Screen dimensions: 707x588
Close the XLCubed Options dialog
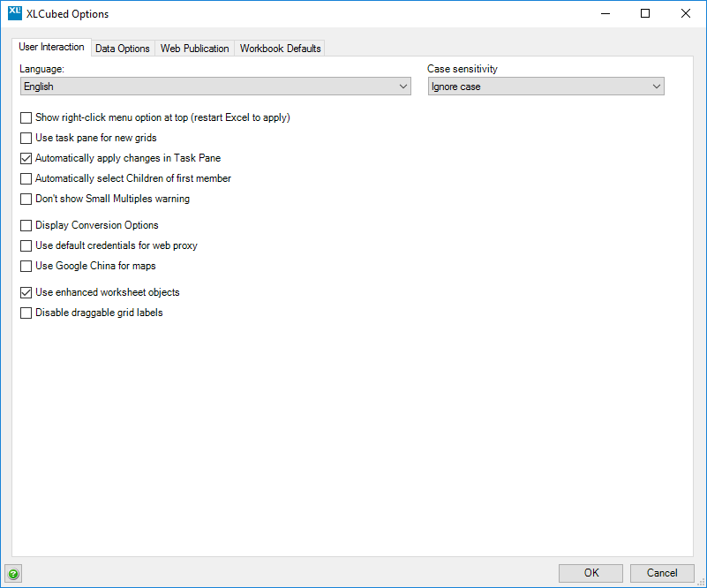coord(685,13)
